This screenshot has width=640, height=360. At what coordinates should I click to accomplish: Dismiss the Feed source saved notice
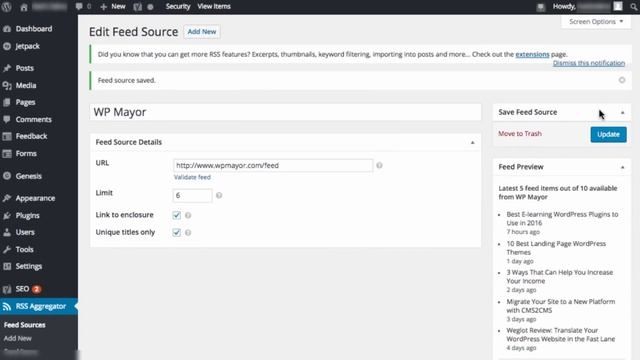622,80
